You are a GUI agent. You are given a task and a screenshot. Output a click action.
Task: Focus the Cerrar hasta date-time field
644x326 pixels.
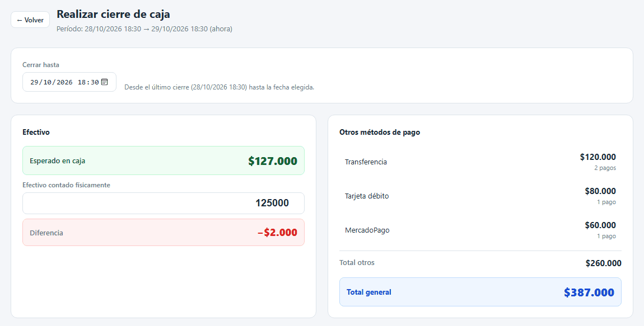(x=69, y=82)
